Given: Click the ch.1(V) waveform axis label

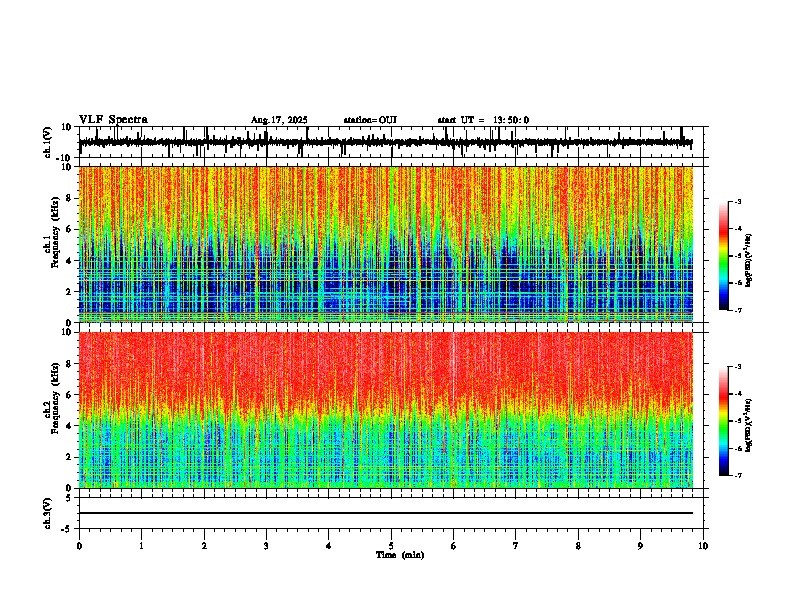Looking at the screenshot, I should coord(48,142).
